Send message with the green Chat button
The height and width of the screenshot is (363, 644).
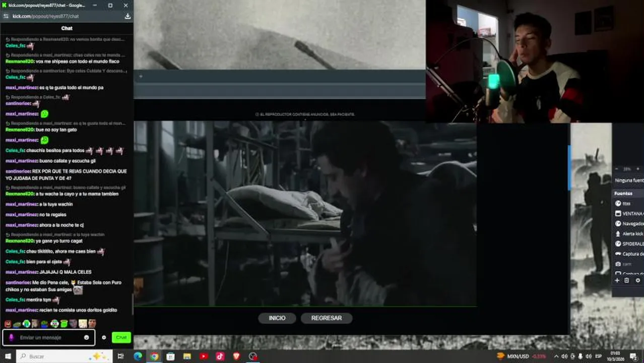tap(121, 337)
